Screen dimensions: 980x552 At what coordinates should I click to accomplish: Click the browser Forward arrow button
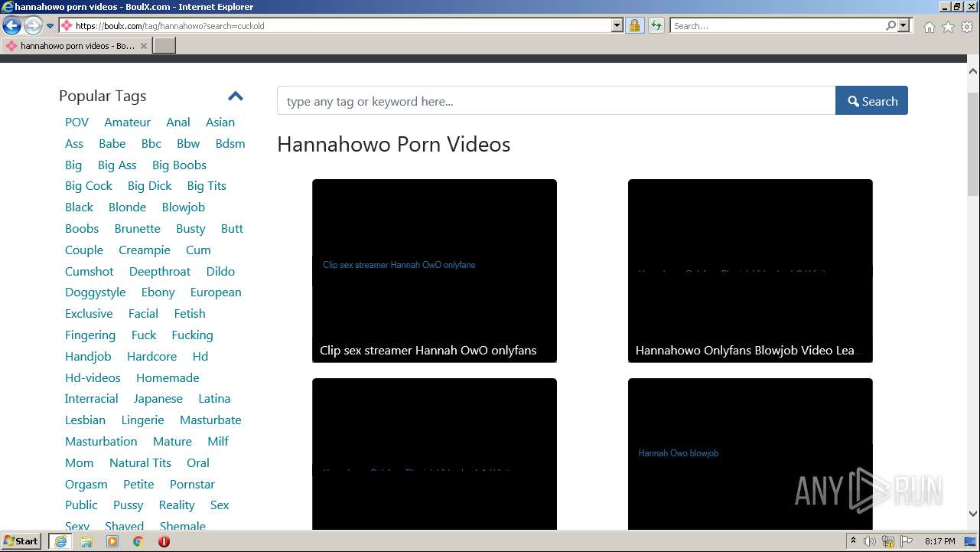pos(33,26)
